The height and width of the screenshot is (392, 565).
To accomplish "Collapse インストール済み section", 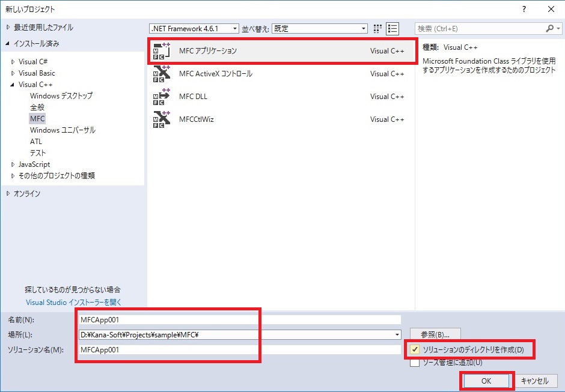I will 8,44.
